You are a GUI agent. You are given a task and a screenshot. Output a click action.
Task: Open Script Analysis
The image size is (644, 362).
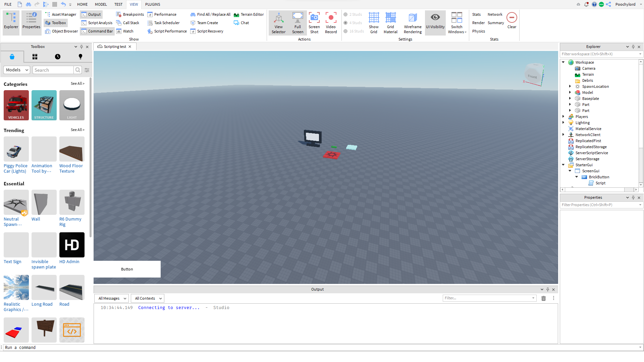coord(97,23)
